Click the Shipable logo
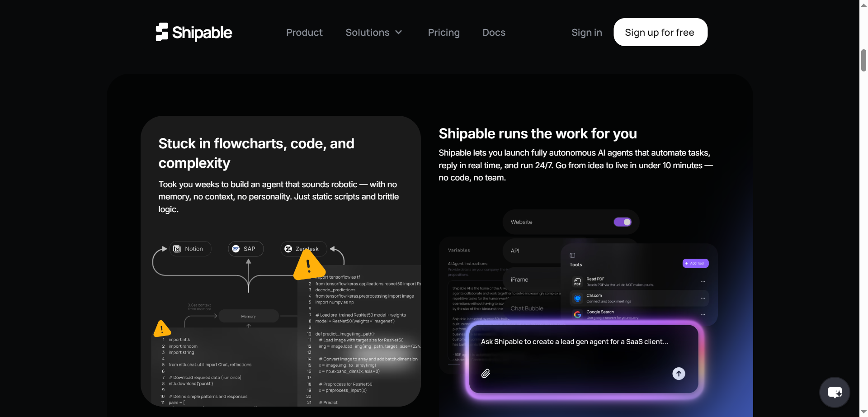Viewport: 868px width, 417px height. 193,32
